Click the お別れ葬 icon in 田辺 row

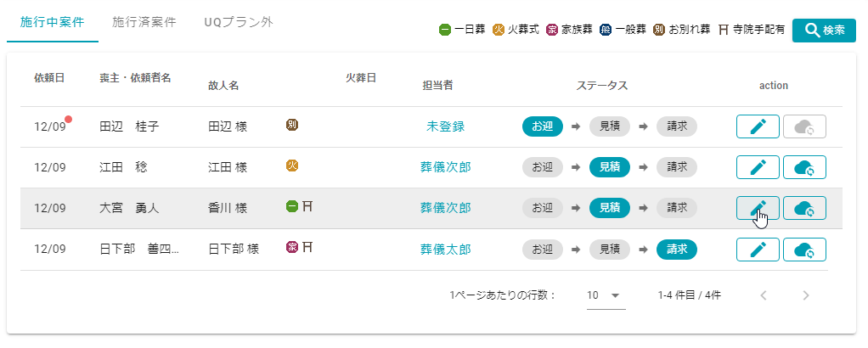[292, 125]
